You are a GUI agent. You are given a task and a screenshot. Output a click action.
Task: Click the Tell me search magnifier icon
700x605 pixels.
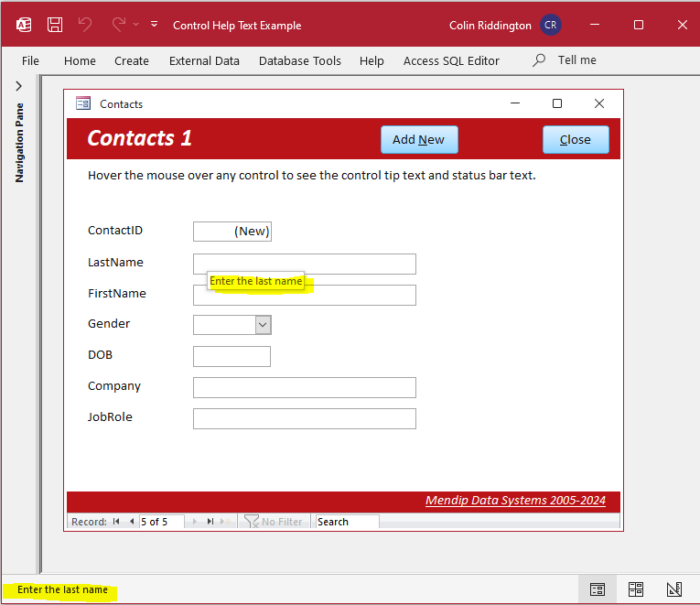pyautogui.click(x=539, y=59)
